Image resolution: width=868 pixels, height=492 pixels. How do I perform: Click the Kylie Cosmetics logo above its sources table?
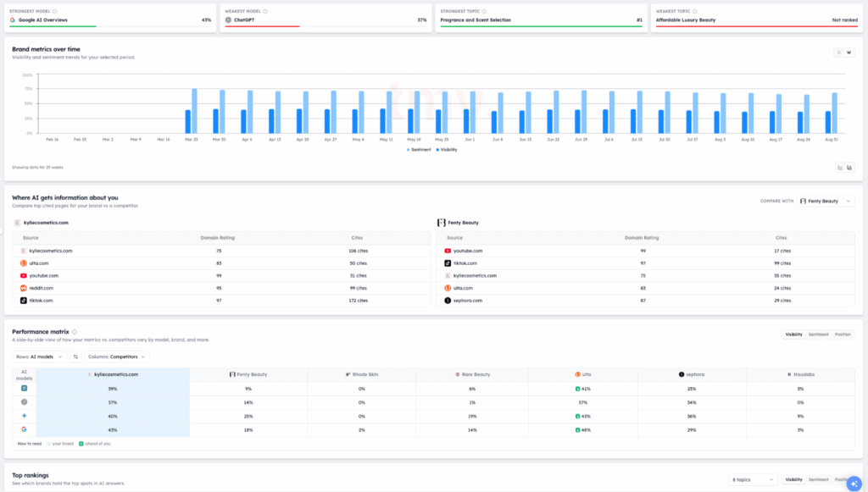point(17,223)
